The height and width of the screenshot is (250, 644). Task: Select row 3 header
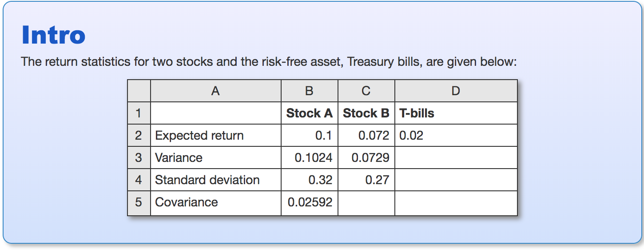coord(139,158)
